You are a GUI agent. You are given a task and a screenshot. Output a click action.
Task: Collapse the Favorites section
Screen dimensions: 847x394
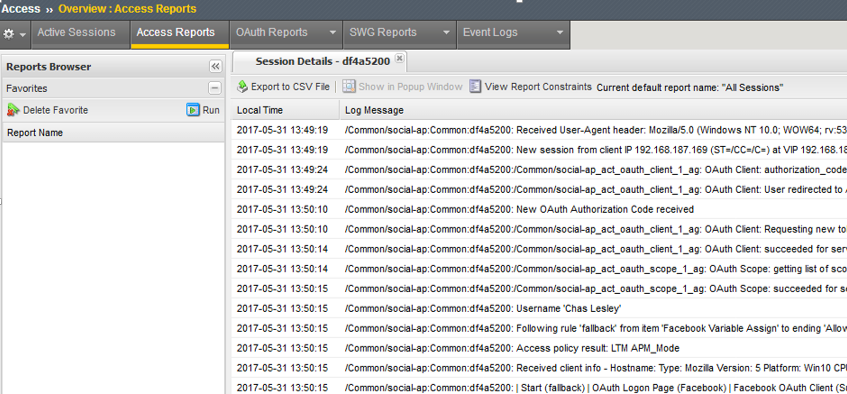pyautogui.click(x=214, y=88)
